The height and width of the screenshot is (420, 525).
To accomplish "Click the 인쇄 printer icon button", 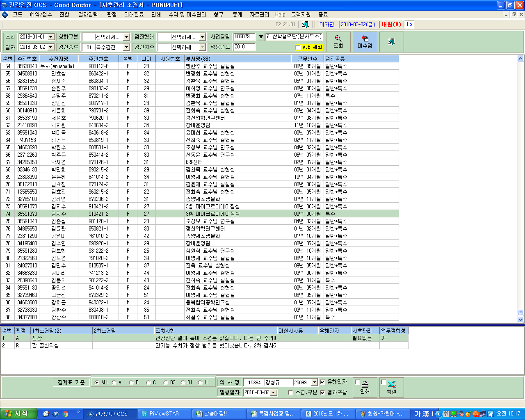I will point(365,387).
